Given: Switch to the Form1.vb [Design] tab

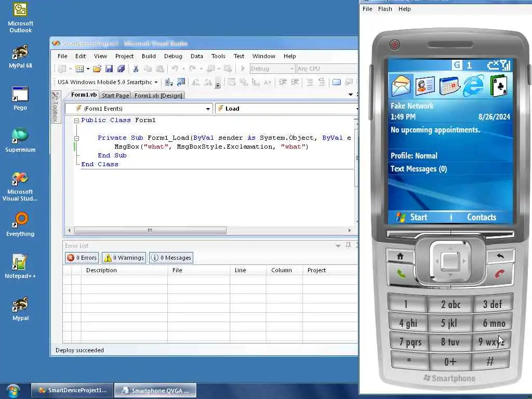Looking at the screenshot, I should [158, 96].
